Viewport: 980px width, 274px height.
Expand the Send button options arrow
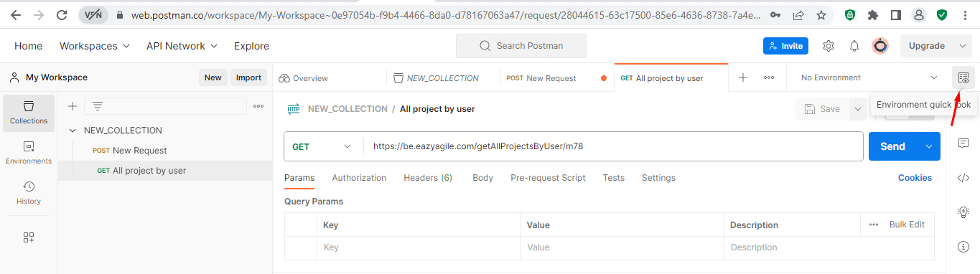tap(929, 146)
